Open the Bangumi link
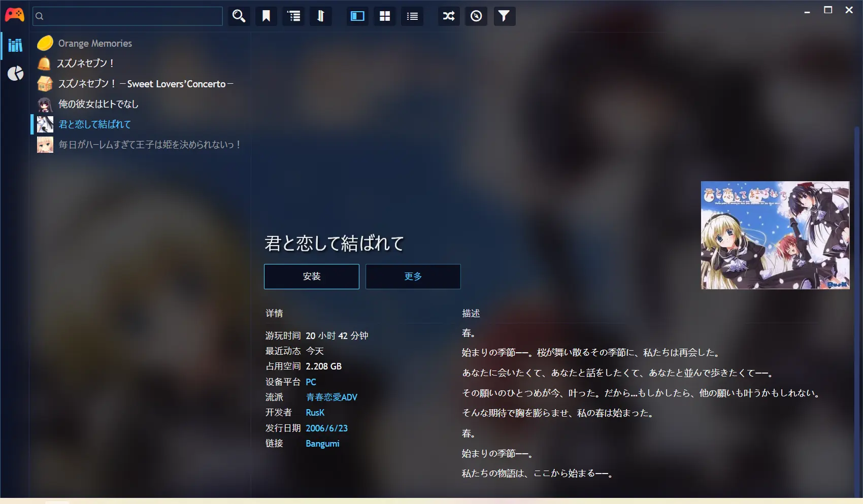This screenshot has width=863, height=504. pyautogui.click(x=322, y=444)
